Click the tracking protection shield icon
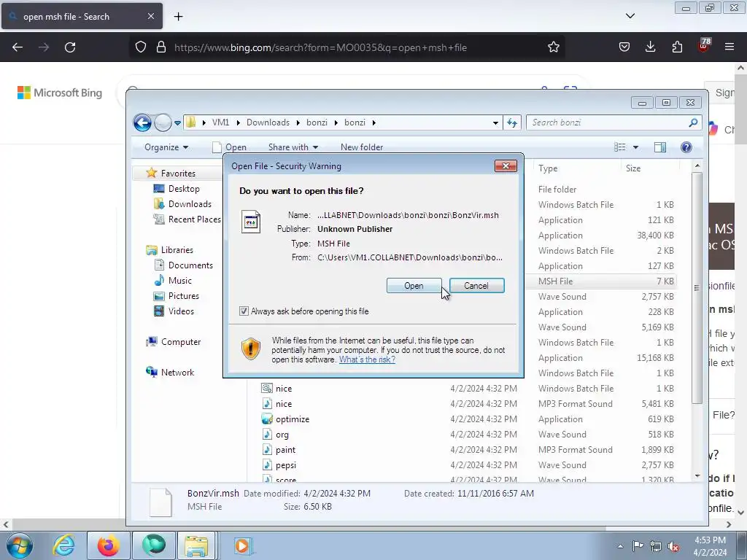The width and height of the screenshot is (747, 560). click(x=141, y=47)
